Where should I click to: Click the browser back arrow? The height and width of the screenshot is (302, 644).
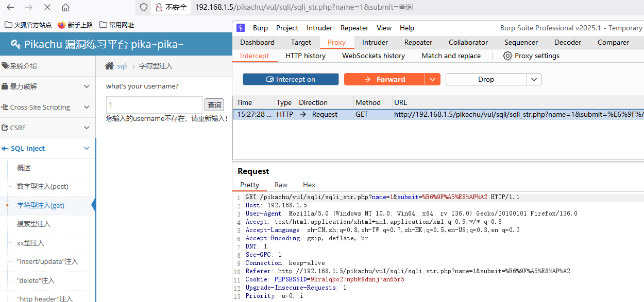10,8
